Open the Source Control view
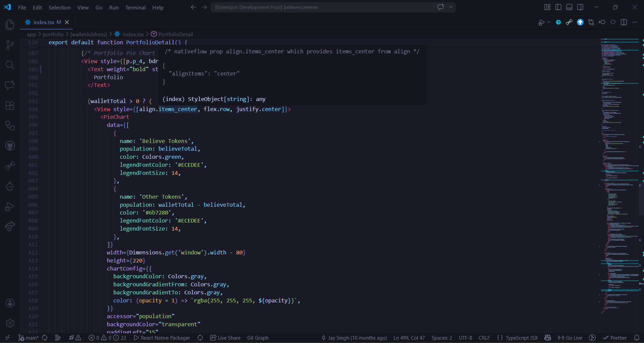Image resolution: width=644 pixels, height=343 pixels. (x=10, y=45)
